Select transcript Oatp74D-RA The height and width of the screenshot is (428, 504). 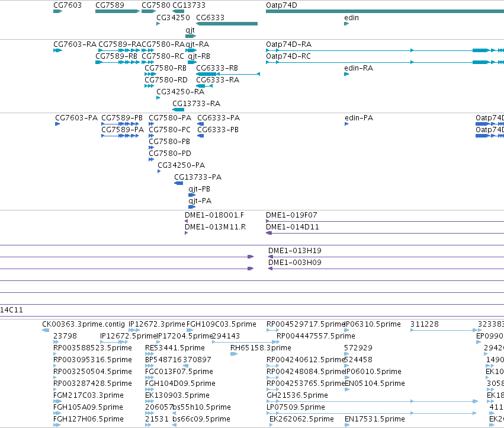coord(385,50)
